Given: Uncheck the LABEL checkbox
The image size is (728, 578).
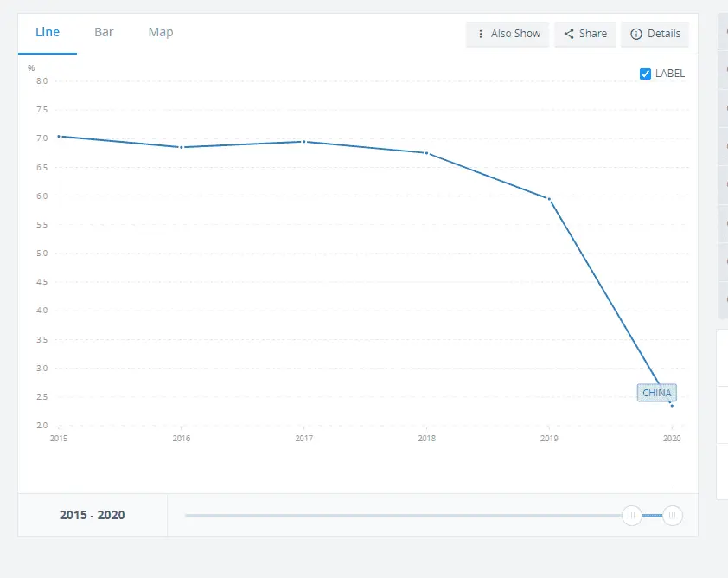Looking at the screenshot, I should point(645,74).
